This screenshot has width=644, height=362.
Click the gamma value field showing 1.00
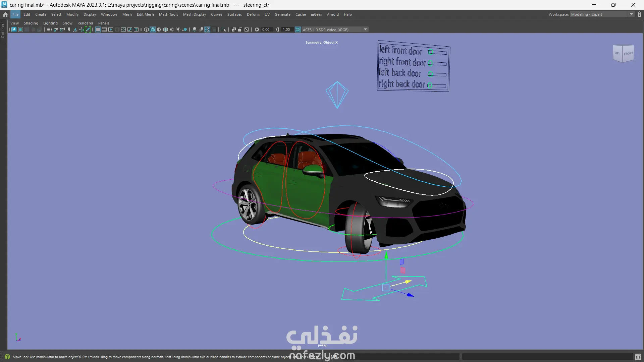[286, 29]
